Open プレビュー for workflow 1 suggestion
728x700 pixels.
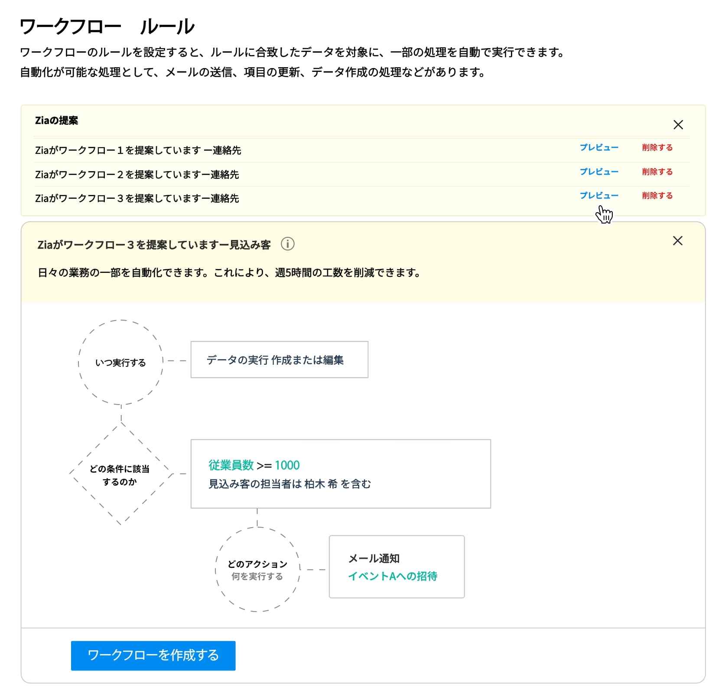[x=599, y=148]
